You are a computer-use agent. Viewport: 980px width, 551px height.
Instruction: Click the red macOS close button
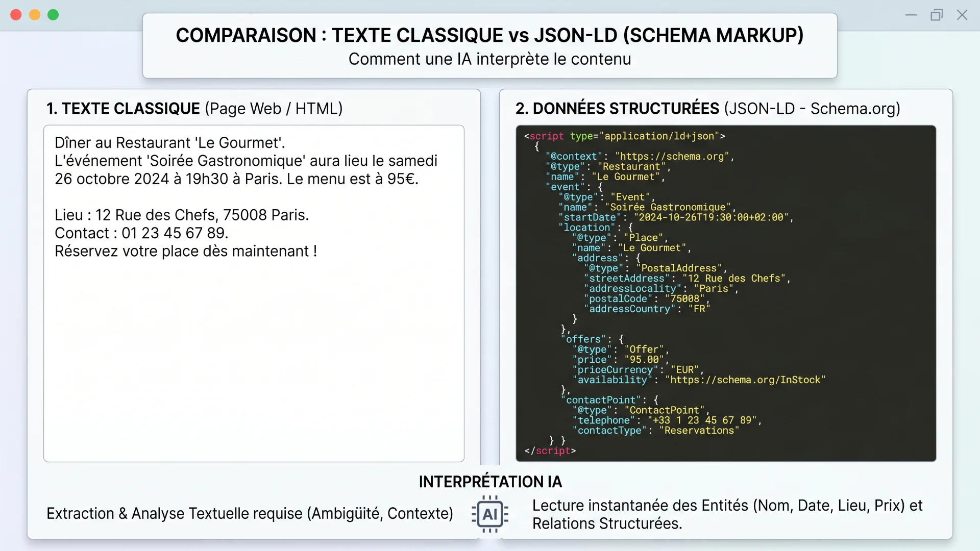pyautogui.click(x=16, y=15)
